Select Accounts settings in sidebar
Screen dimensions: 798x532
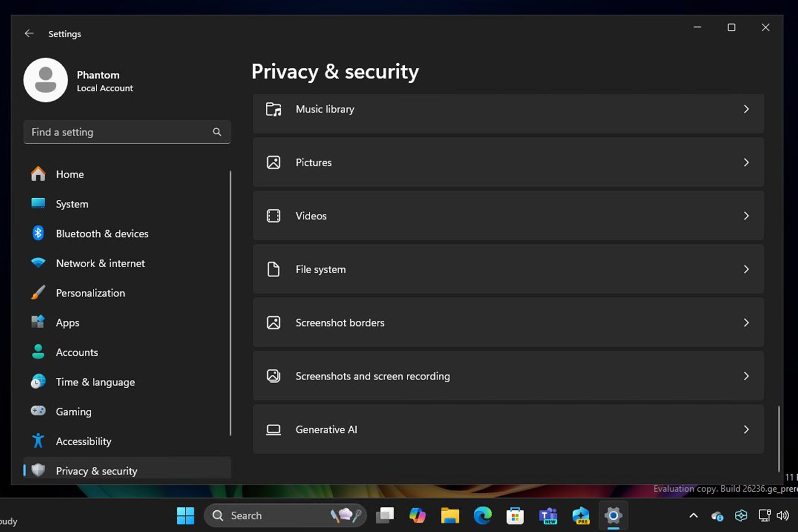[x=76, y=352]
